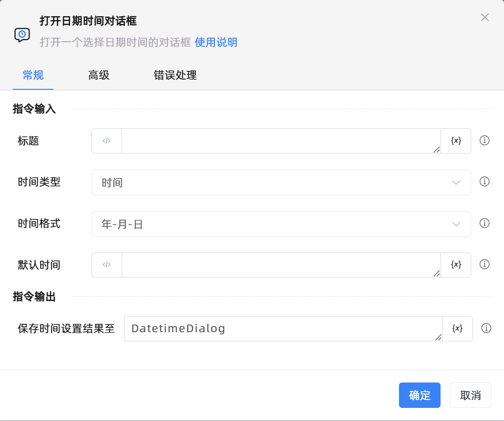The width and height of the screenshot is (504, 421).
Task: Click the datetime dialog header icon
Action: (22, 35)
